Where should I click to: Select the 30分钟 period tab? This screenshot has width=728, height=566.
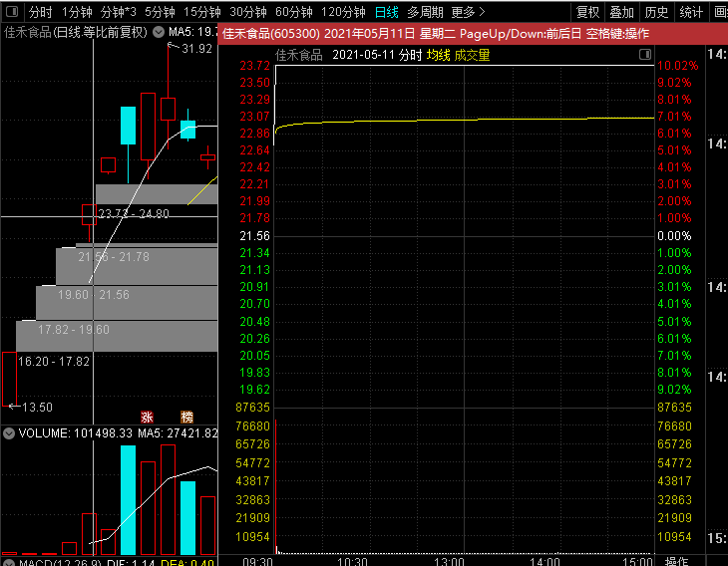[x=247, y=12]
